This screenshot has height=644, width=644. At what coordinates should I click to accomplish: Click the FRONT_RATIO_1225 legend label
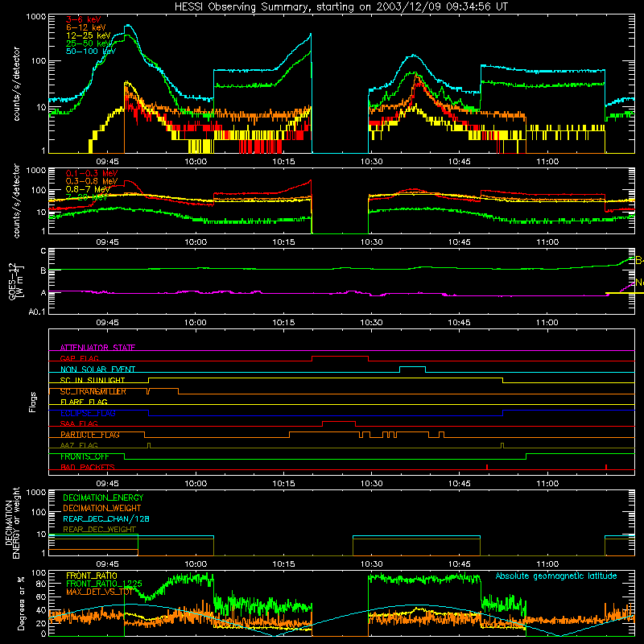pos(104,584)
